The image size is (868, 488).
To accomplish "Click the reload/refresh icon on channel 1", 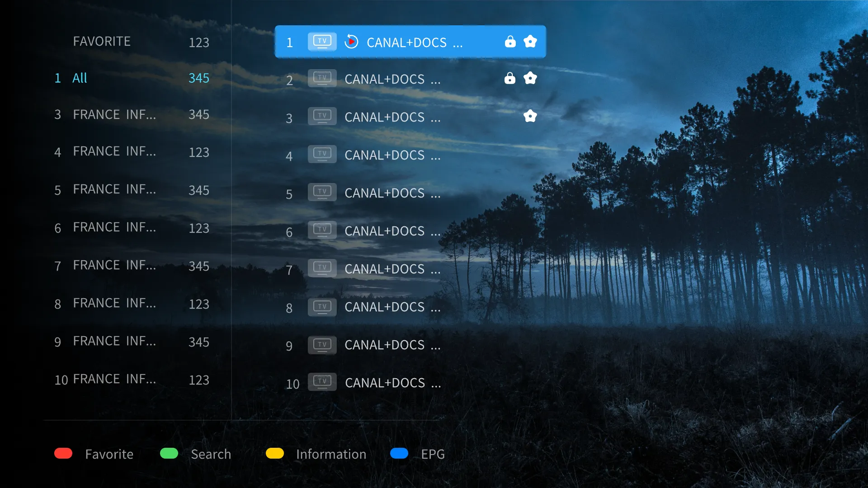I will pyautogui.click(x=351, y=42).
